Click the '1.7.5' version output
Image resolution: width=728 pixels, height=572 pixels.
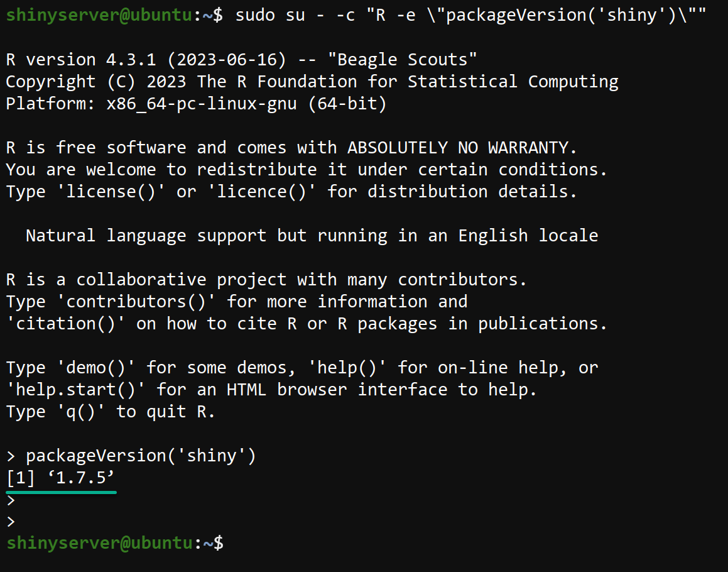point(79,477)
